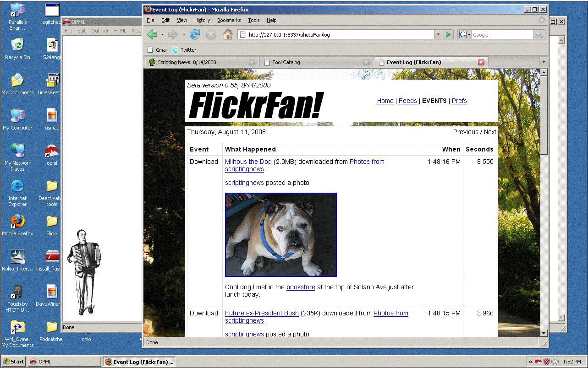The height and width of the screenshot is (368, 588).
Task: Click the bulldog photo thumbnail
Action: [281, 235]
